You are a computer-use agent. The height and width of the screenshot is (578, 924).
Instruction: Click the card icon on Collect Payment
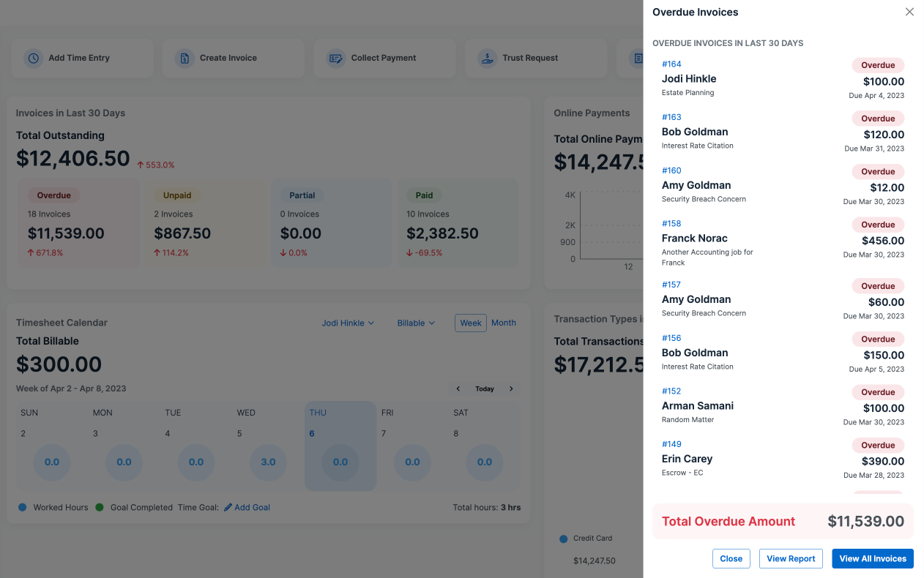click(x=336, y=59)
